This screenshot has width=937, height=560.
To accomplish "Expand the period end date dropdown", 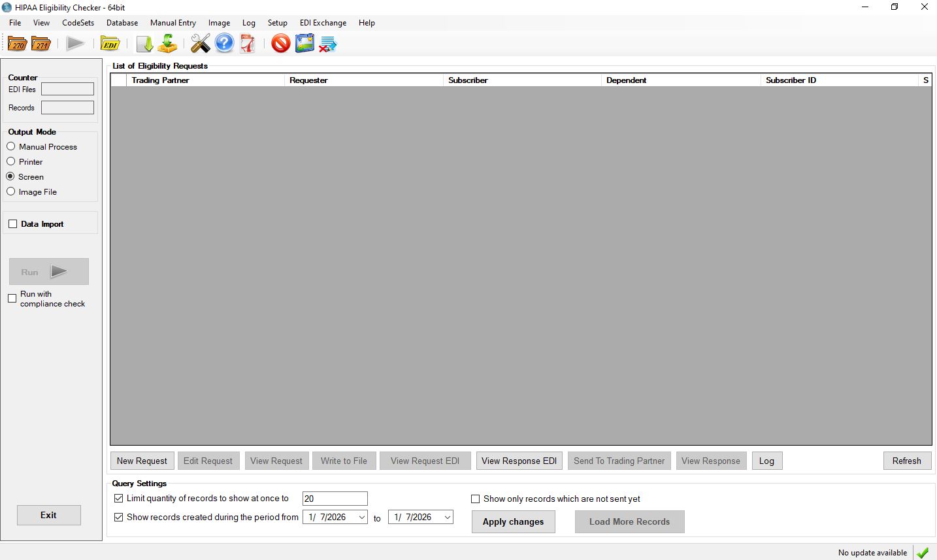I will (x=447, y=518).
